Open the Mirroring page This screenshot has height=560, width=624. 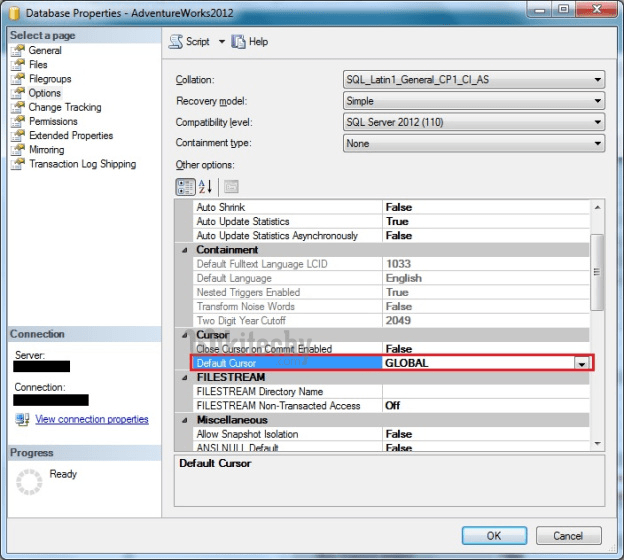(47, 150)
